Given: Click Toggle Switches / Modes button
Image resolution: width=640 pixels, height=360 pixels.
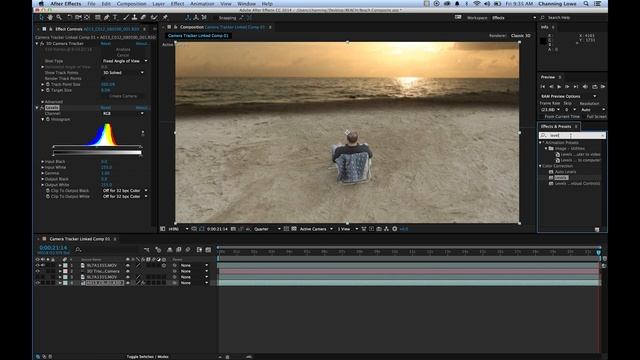Looking at the screenshot, I should [x=147, y=357].
